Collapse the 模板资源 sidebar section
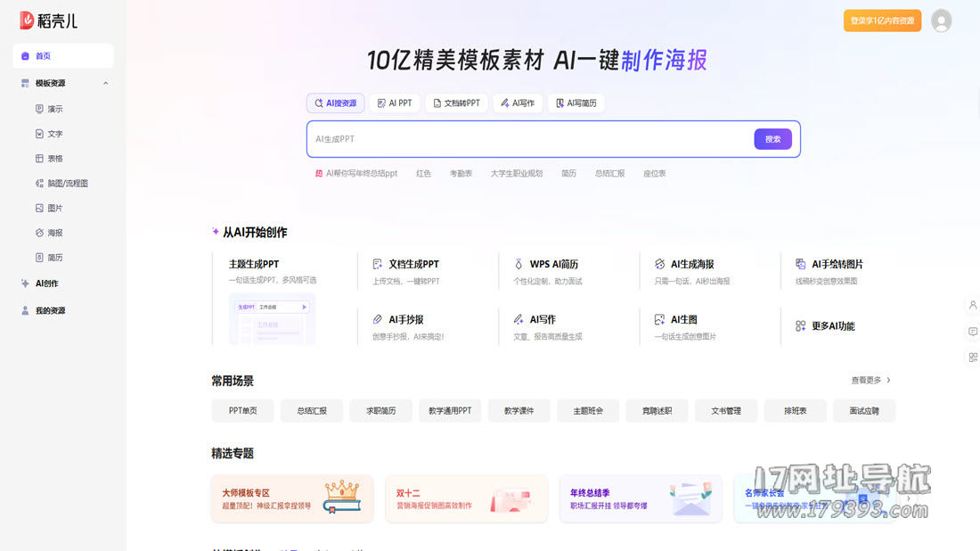The image size is (980, 551). click(x=105, y=83)
